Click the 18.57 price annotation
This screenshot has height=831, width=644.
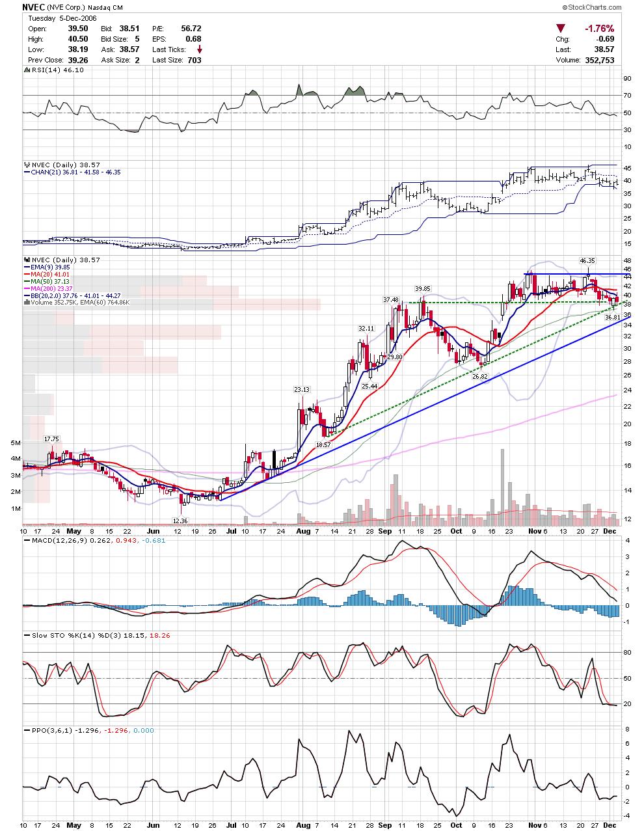323,444
